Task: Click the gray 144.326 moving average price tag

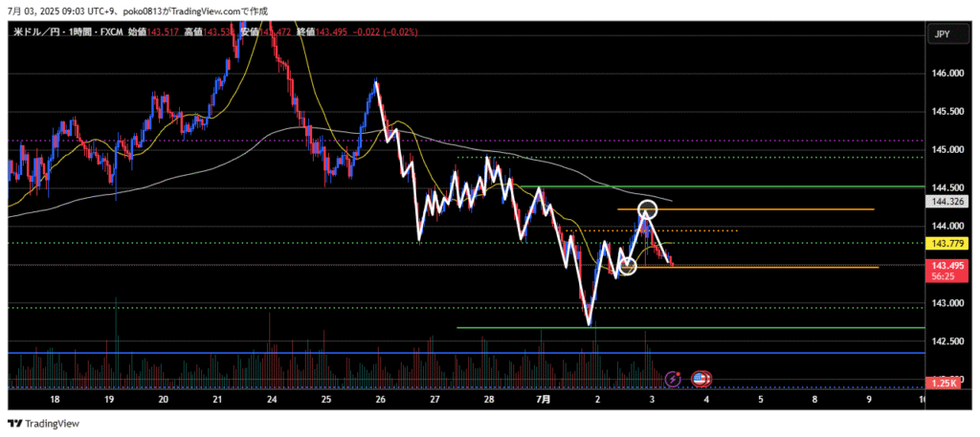Action: pyautogui.click(x=946, y=203)
